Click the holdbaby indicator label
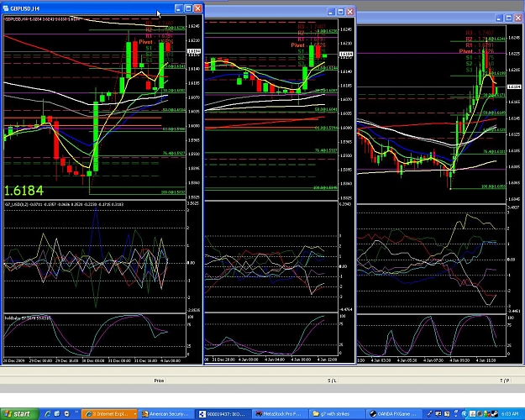The height and width of the screenshot is (420, 525). coord(28,318)
